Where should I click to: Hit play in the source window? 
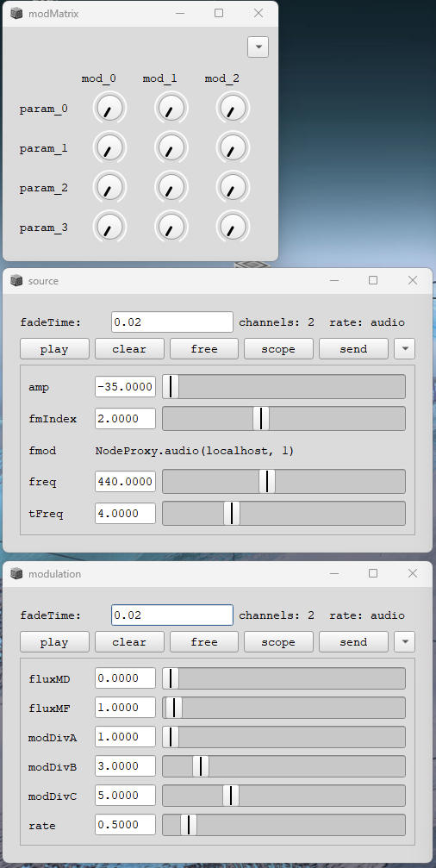(55, 349)
